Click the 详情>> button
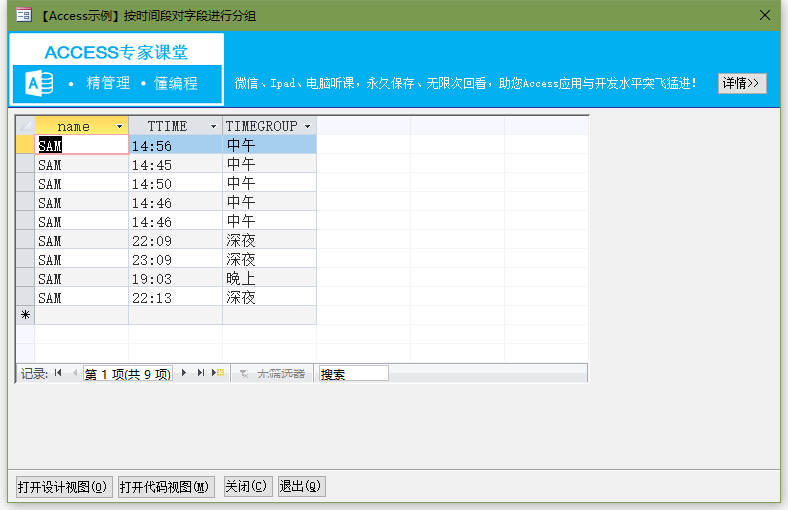The width and height of the screenshot is (788, 510). pos(742,83)
